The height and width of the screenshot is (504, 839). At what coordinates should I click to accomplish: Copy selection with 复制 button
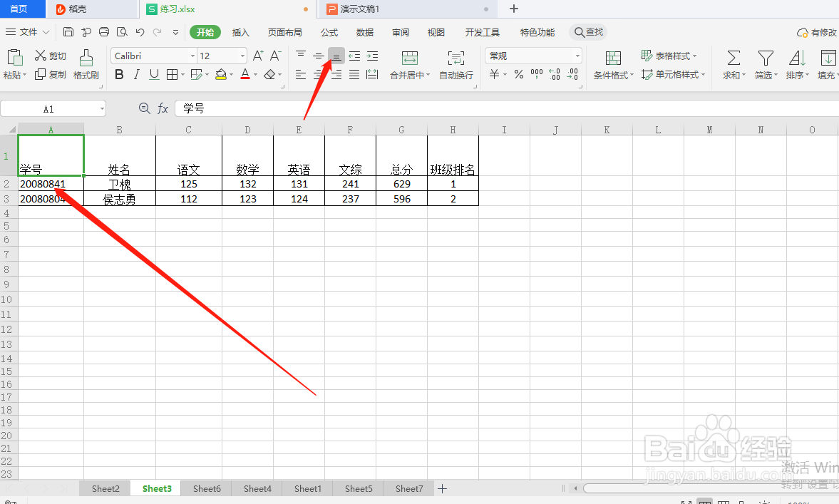51,74
